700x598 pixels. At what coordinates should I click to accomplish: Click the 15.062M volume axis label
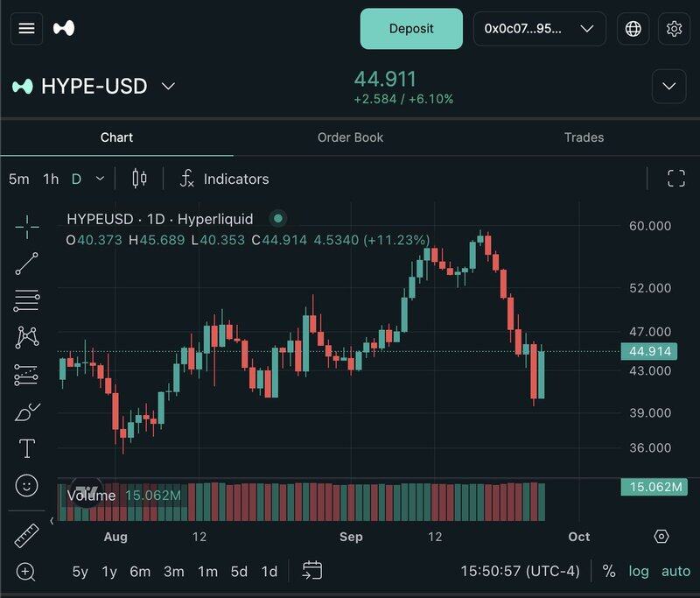coord(654,487)
